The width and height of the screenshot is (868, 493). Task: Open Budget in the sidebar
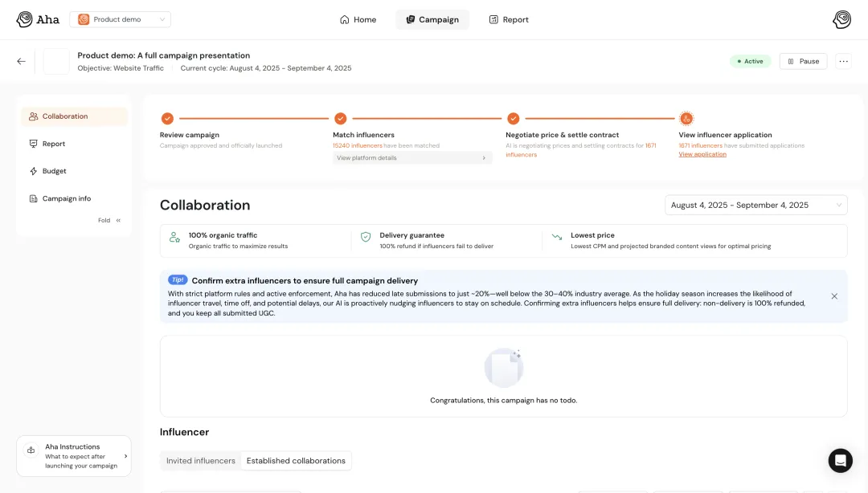coord(54,171)
